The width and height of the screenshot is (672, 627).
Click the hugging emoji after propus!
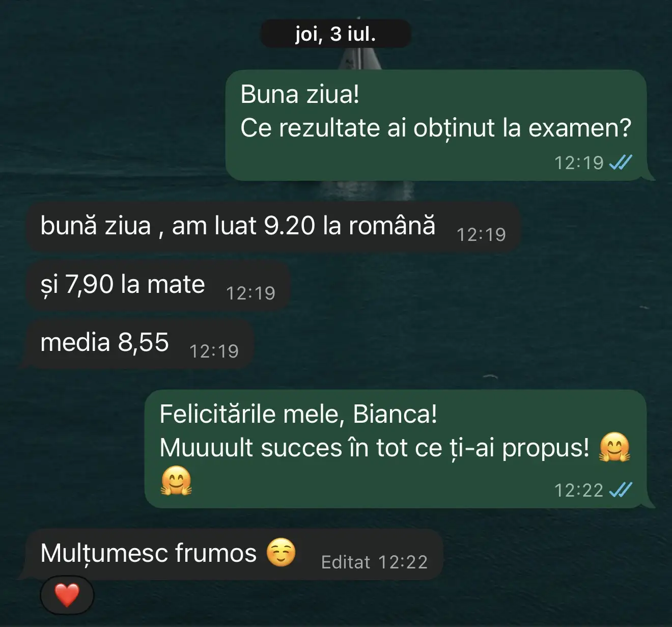[614, 447]
